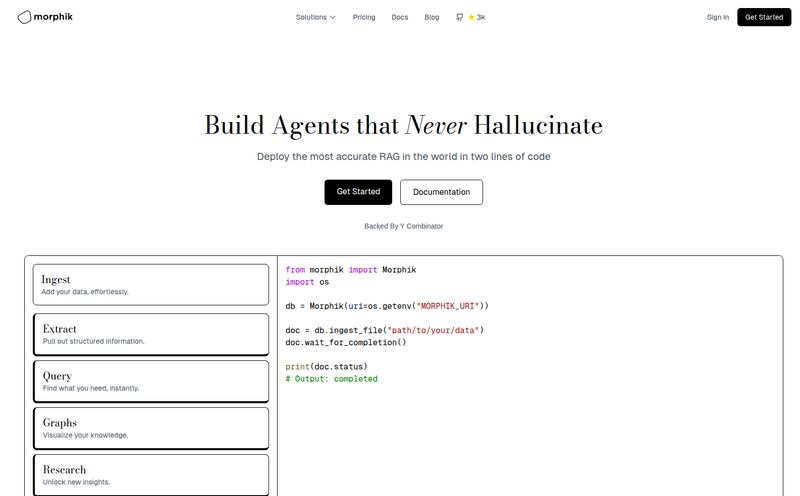Open the Docs link in navbar
The width and height of the screenshot is (800, 496).
399,17
